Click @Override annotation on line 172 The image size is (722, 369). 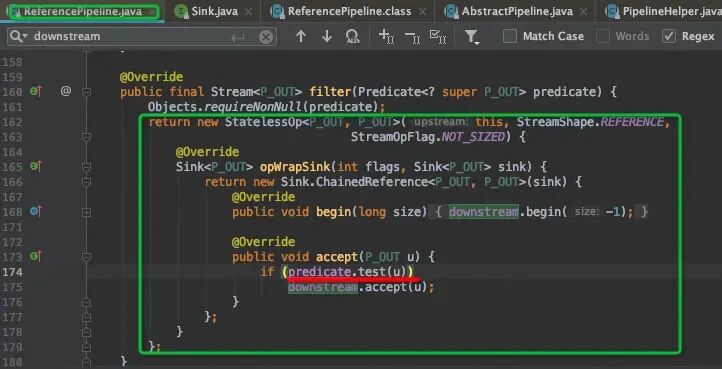(x=263, y=242)
